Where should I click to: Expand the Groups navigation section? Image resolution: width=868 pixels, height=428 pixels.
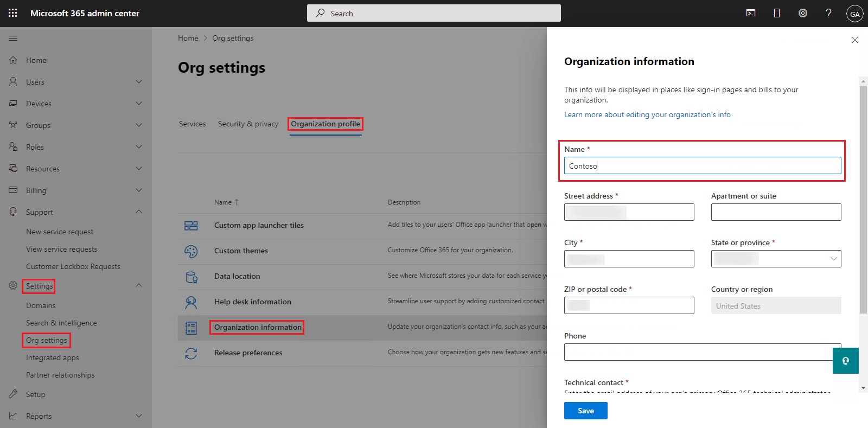point(139,125)
